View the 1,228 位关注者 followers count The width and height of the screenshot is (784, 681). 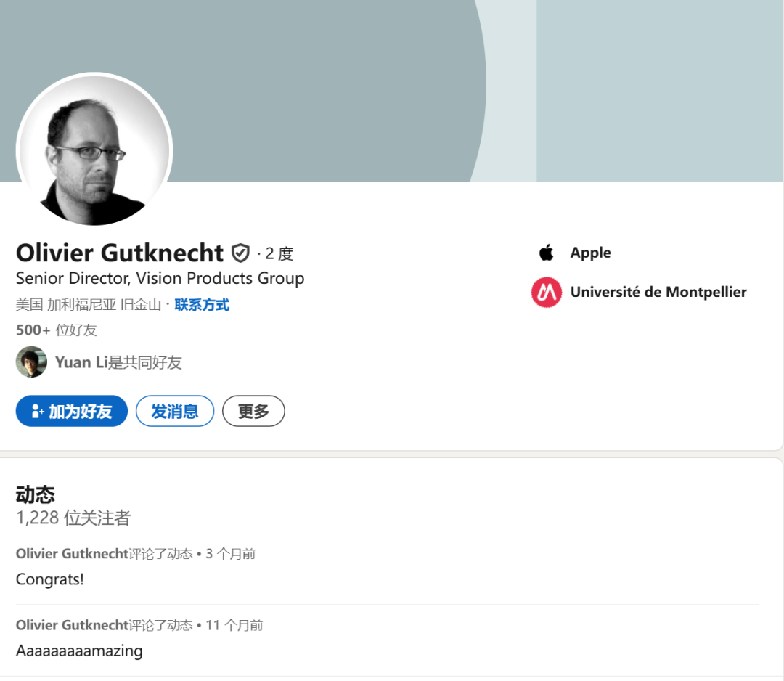73,518
